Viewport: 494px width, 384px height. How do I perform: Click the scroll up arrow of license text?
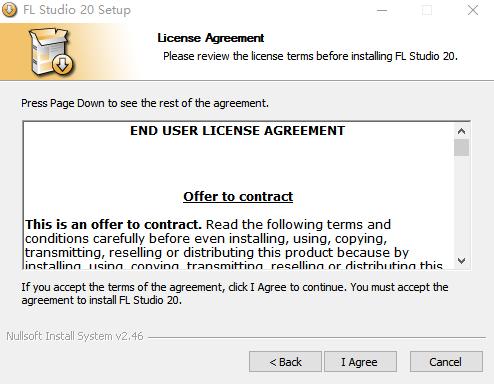point(461,131)
